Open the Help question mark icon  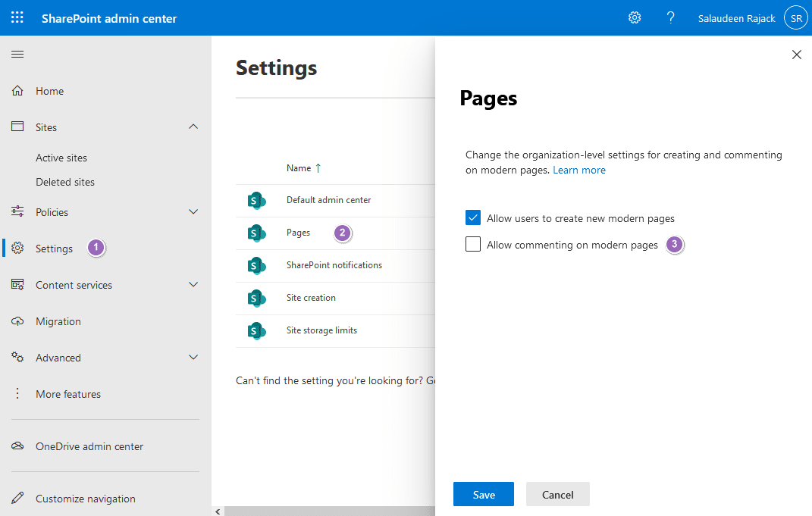670,17
